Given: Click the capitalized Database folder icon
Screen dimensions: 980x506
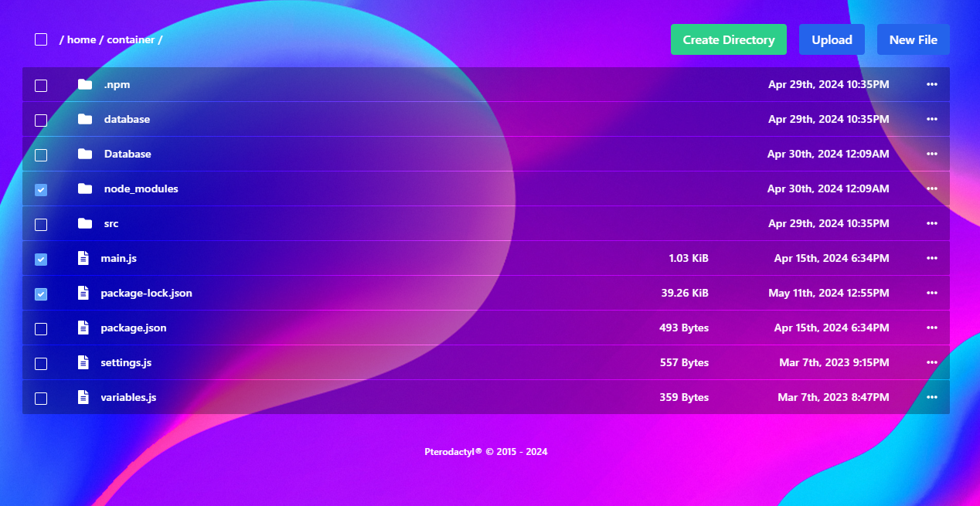Looking at the screenshot, I should tap(85, 154).
